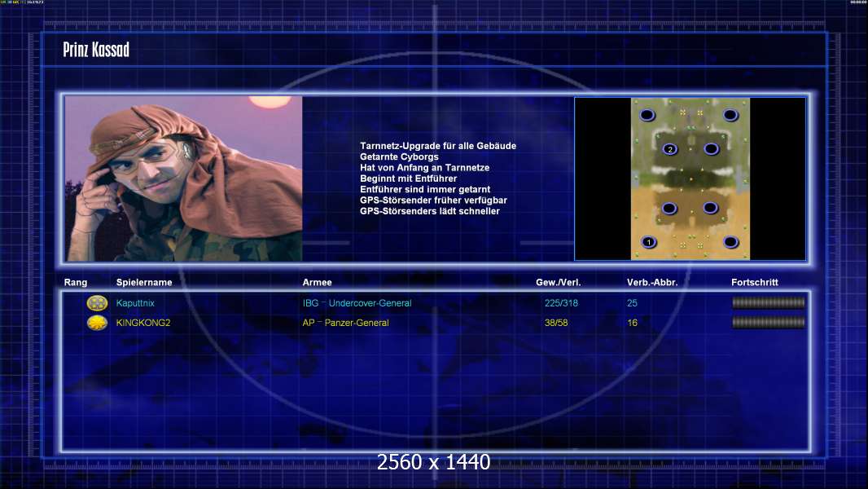Click army AP – Panzer-General
The image size is (868, 489).
(x=345, y=323)
